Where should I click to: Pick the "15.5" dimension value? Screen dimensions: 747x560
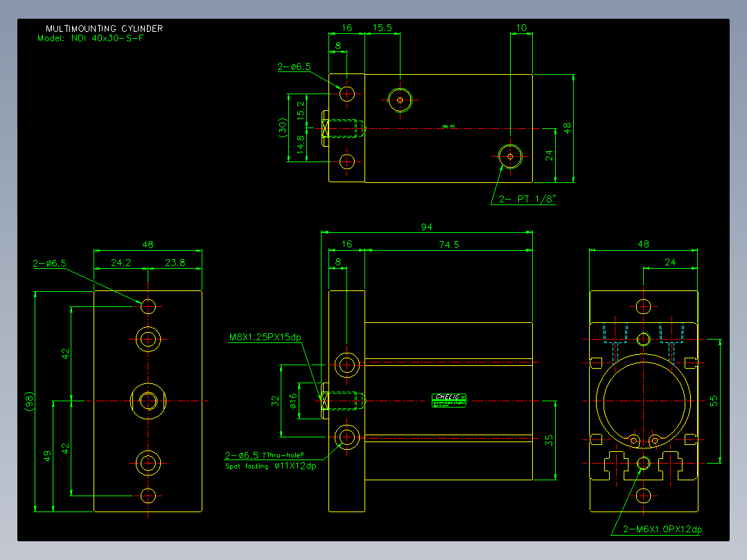tap(382, 28)
